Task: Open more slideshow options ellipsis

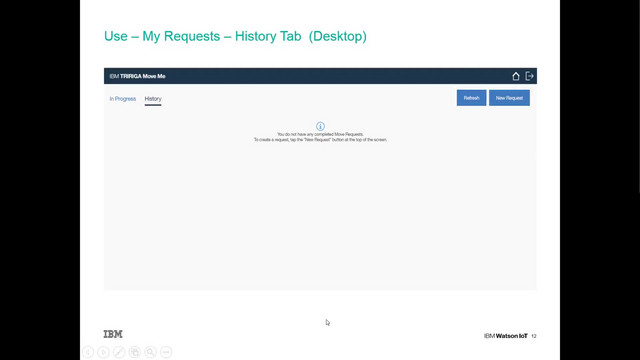Action: click(x=166, y=352)
